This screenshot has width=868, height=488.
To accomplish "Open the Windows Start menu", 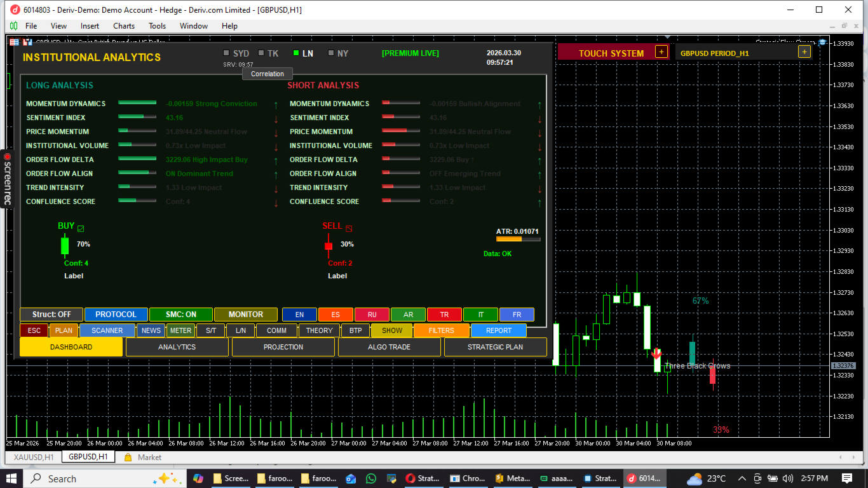I will (11, 478).
